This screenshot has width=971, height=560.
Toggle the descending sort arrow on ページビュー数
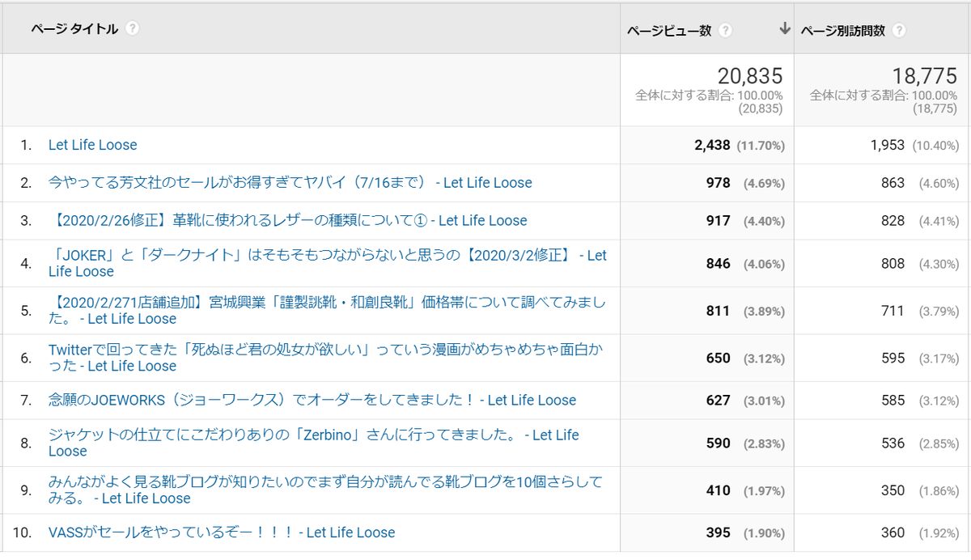point(783,29)
